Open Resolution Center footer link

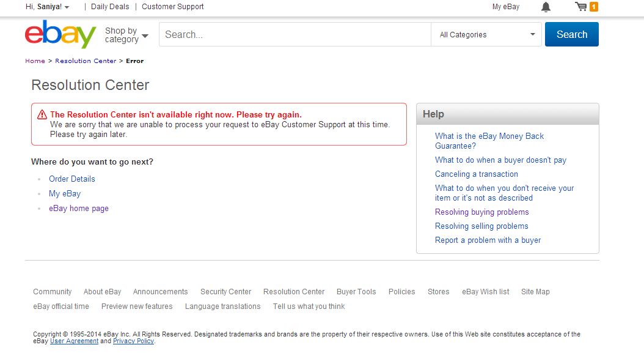pyautogui.click(x=294, y=292)
